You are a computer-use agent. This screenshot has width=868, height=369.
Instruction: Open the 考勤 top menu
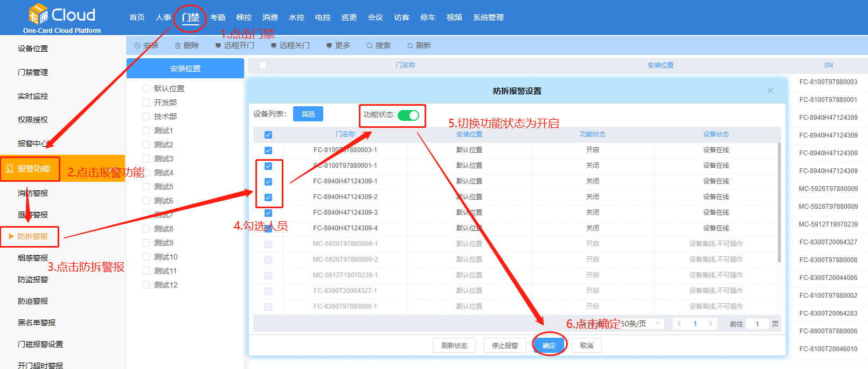(218, 17)
